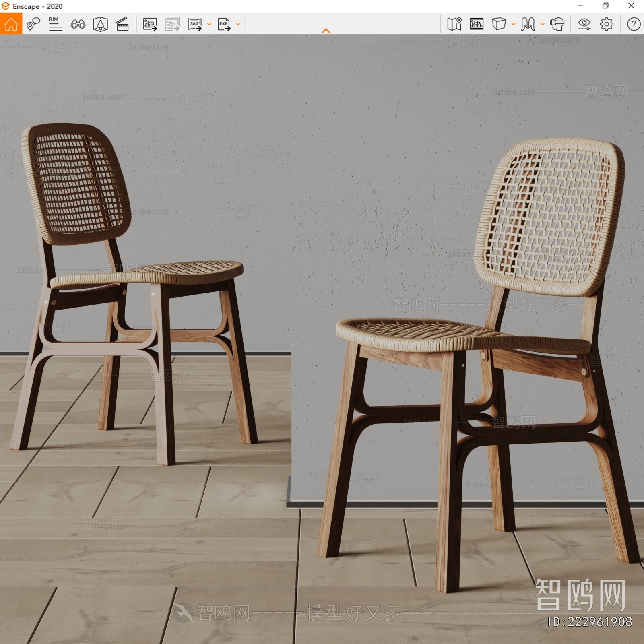Toggle the Safe Frame icon
This screenshot has height=644, width=644.
(x=477, y=24)
